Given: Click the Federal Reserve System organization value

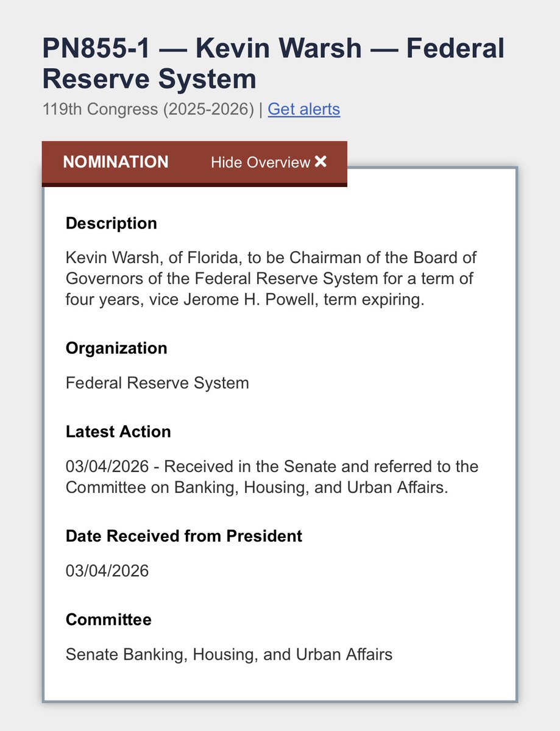Looking at the screenshot, I should tap(157, 383).
